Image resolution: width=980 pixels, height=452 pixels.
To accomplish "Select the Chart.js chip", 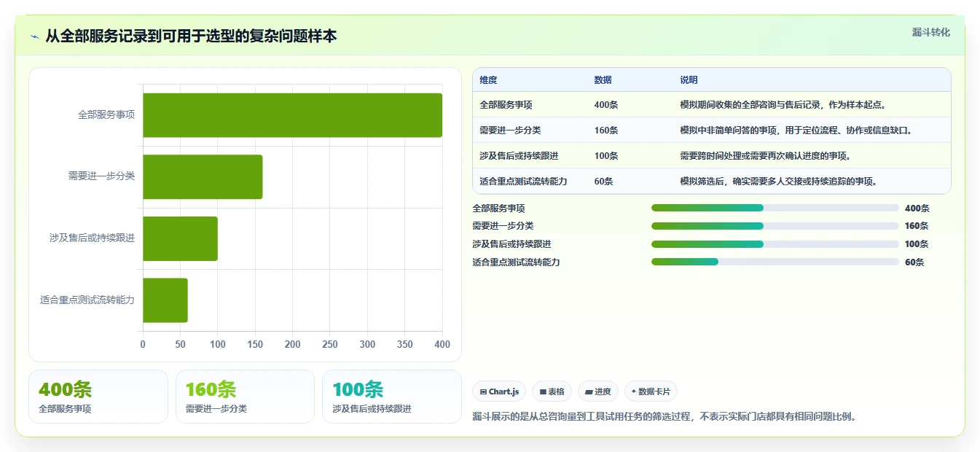I will click(x=499, y=391).
